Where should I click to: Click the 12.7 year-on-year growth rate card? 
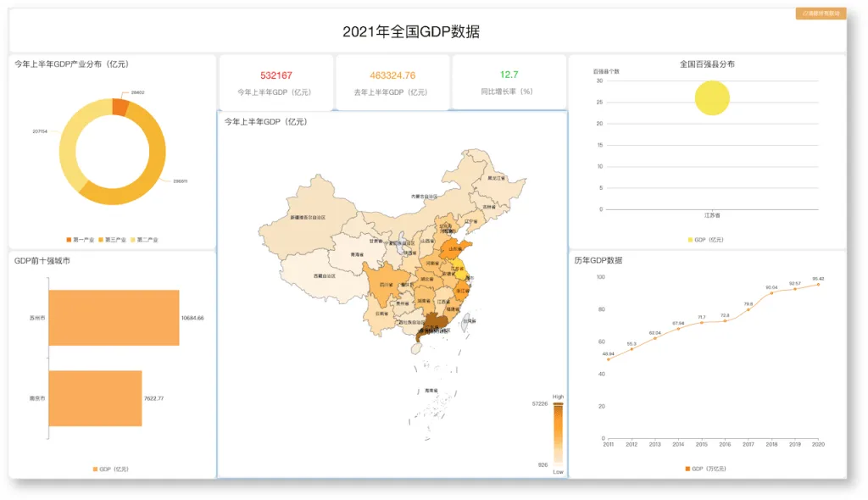509,82
